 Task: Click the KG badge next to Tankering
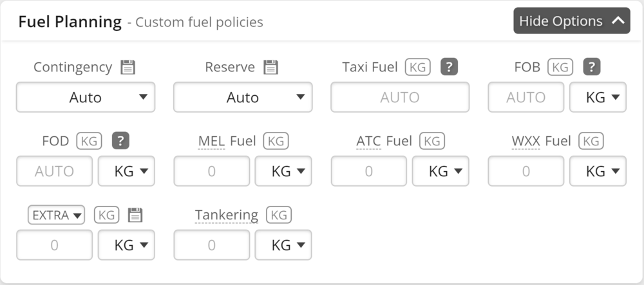(279, 215)
